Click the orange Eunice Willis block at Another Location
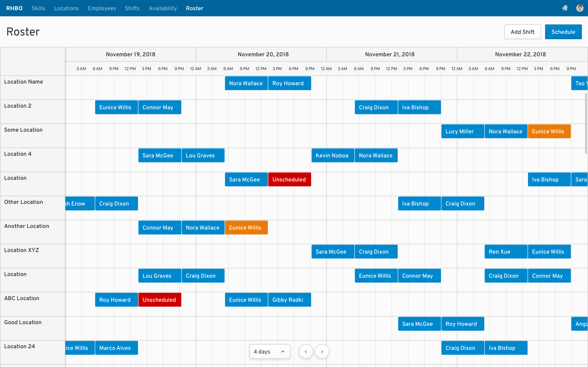This screenshot has width=588, height=367. coord(246,228)
